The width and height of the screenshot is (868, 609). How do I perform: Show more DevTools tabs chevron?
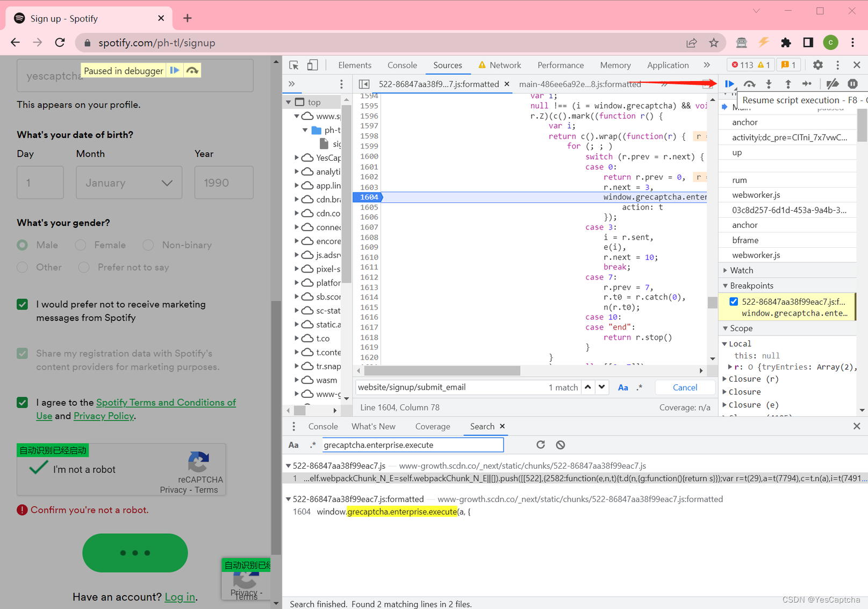click(x=707, y=65)
